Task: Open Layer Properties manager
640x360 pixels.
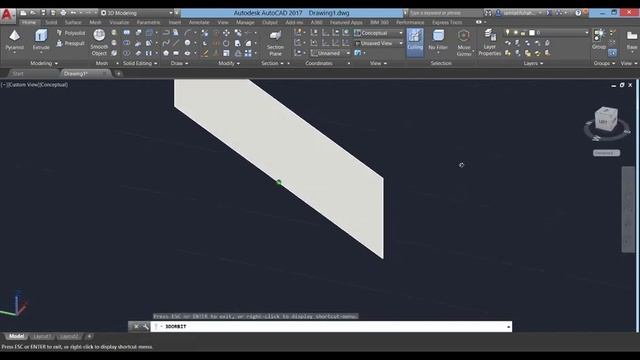Action: (489, 42)
